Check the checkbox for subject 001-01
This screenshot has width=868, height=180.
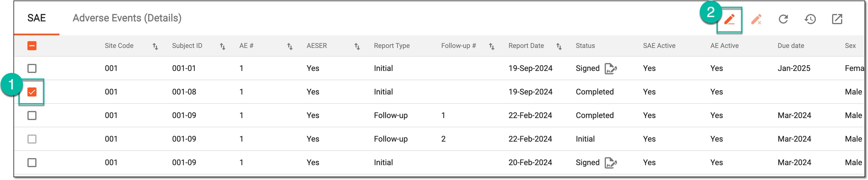pyautogui.click(x=32, y=68)
